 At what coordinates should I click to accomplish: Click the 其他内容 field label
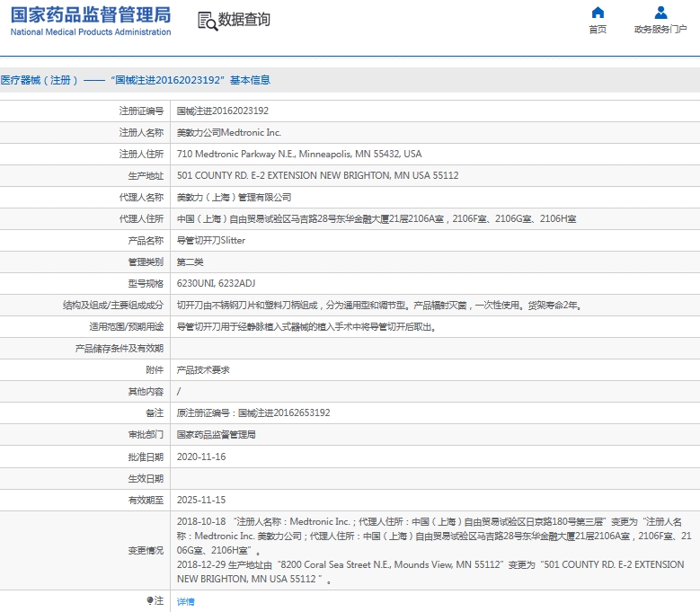coord(146,392)
